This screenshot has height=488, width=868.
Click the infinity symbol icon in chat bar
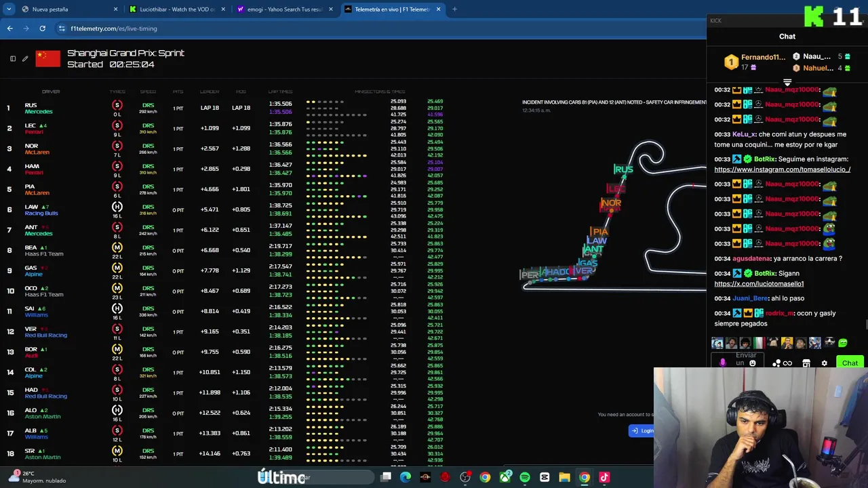click(787, 363)
